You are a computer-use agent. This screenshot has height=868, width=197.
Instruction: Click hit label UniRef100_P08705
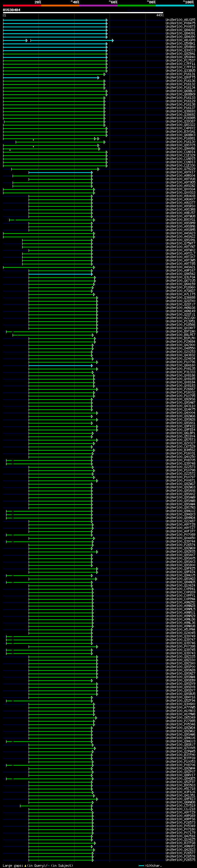tap(180, 460)
